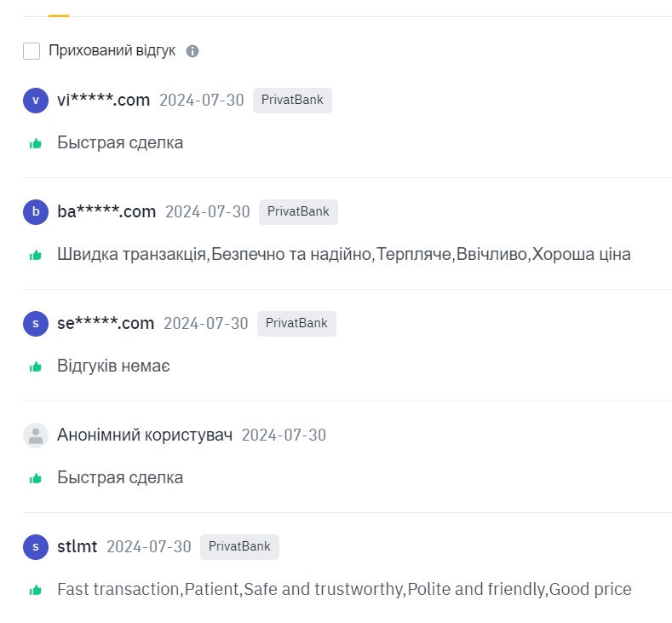Click Анонімний користувач name text
Image resolution: width=672 pixels, height=623 pixels.
click(x=145, y=436)
